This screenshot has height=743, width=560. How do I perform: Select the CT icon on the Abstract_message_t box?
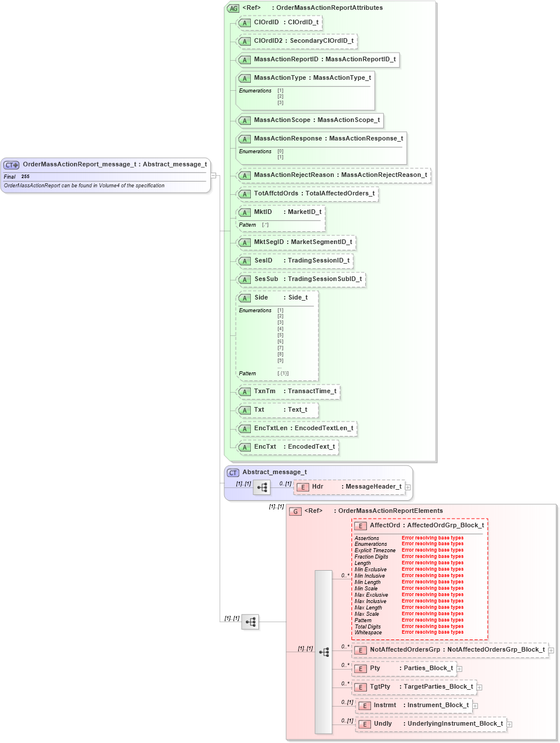(233, 472)
